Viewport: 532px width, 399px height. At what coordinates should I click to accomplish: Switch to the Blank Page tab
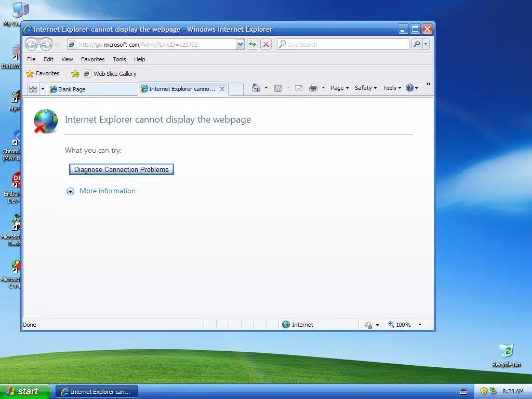coord(92,89)
